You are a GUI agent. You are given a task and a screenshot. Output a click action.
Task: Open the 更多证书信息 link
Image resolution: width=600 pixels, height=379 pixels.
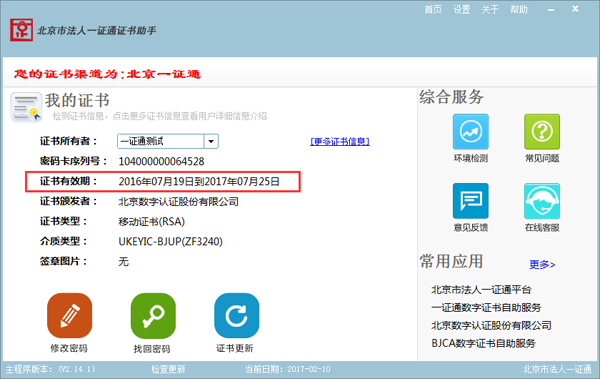340,142
